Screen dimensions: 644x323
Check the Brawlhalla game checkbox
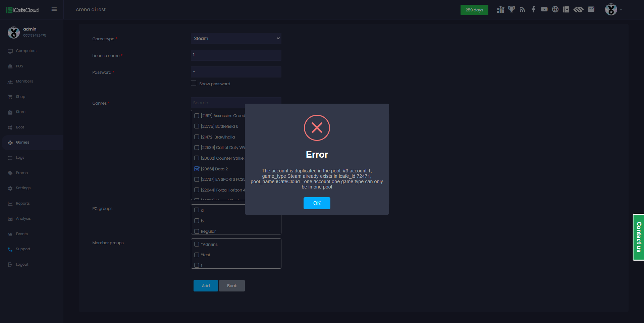[x=197, y=137]
